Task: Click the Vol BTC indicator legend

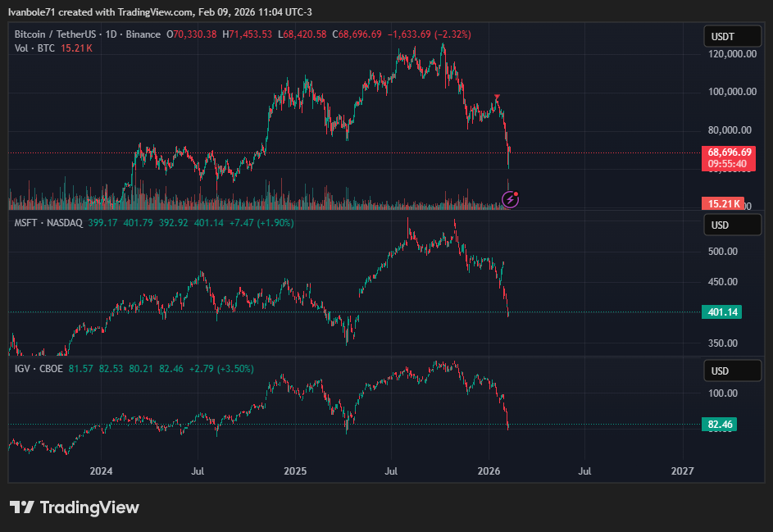Action: 37,48
